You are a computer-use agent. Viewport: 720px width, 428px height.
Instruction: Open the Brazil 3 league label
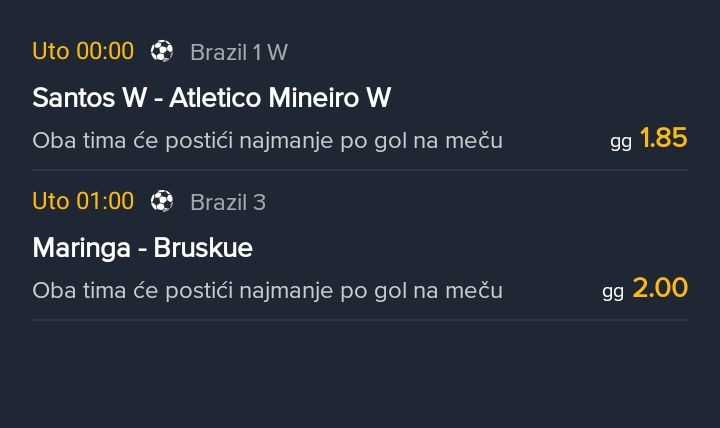click(x=228, y=202)
